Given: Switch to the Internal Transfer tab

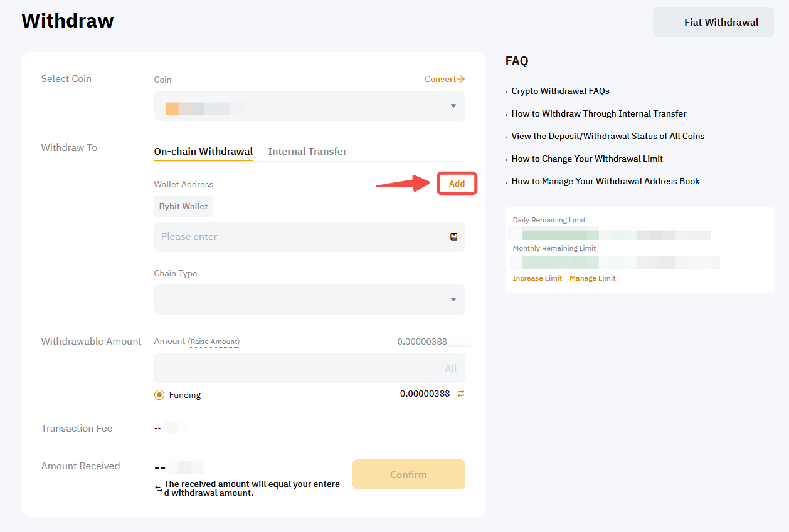Looking at the screenshot, I should [x=307, y=151].
